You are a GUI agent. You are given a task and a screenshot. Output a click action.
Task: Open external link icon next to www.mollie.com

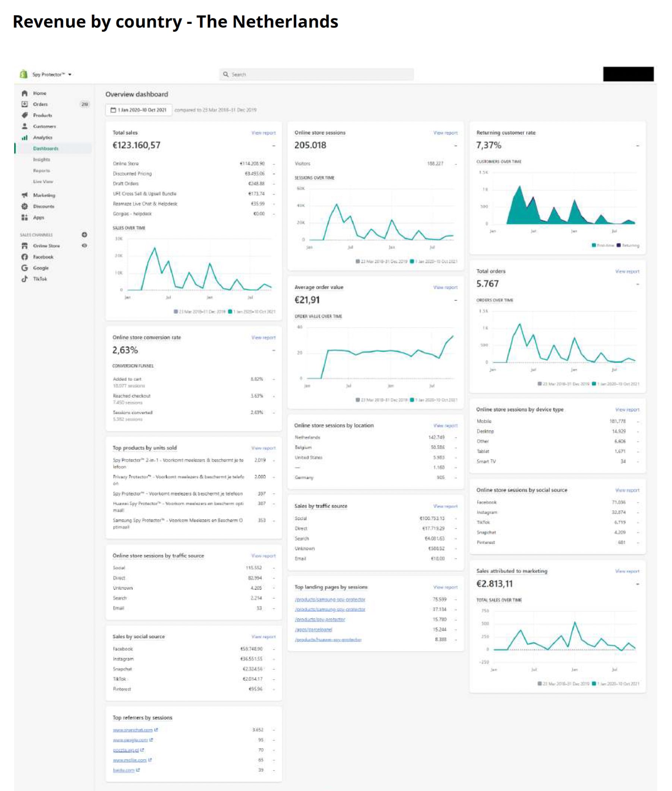(x=150, y=760)
